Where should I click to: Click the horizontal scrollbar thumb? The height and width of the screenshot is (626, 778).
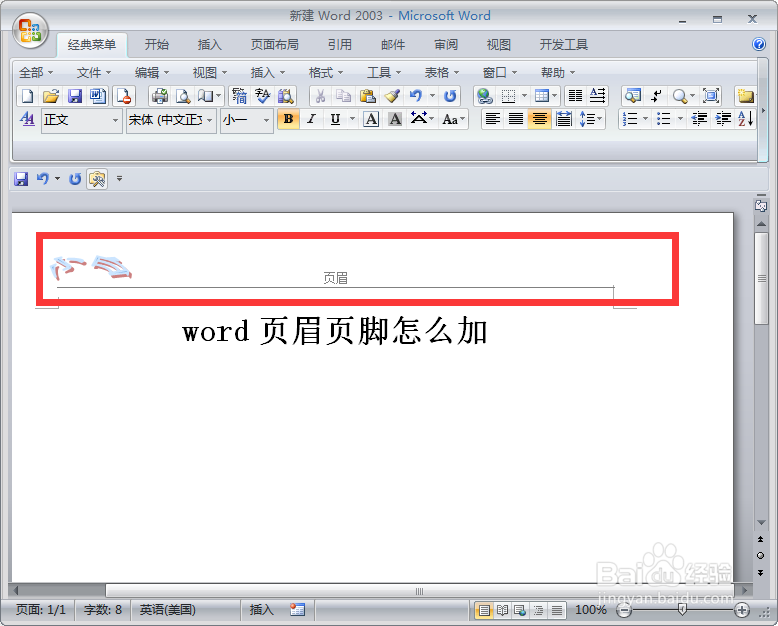420,591
